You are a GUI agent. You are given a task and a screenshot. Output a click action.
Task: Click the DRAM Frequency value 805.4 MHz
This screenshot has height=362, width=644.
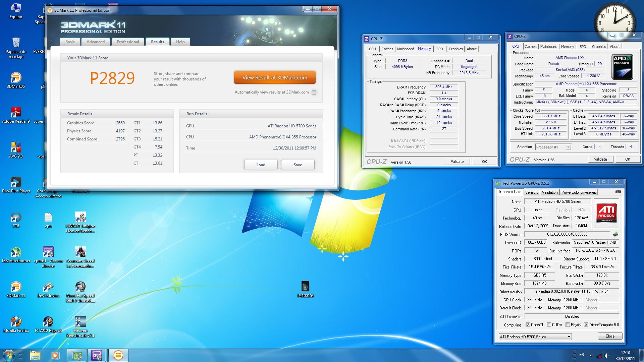point(444,87)
